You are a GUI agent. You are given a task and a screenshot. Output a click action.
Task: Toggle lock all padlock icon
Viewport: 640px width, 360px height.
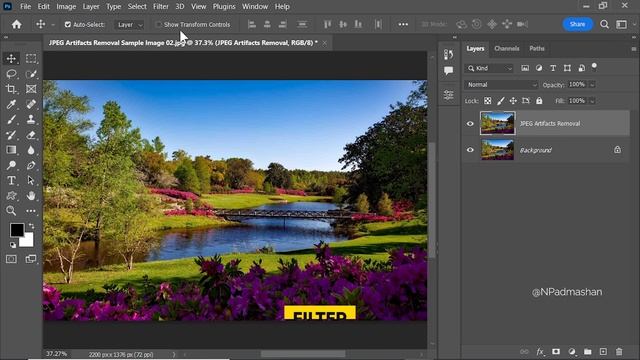[539, 101]
